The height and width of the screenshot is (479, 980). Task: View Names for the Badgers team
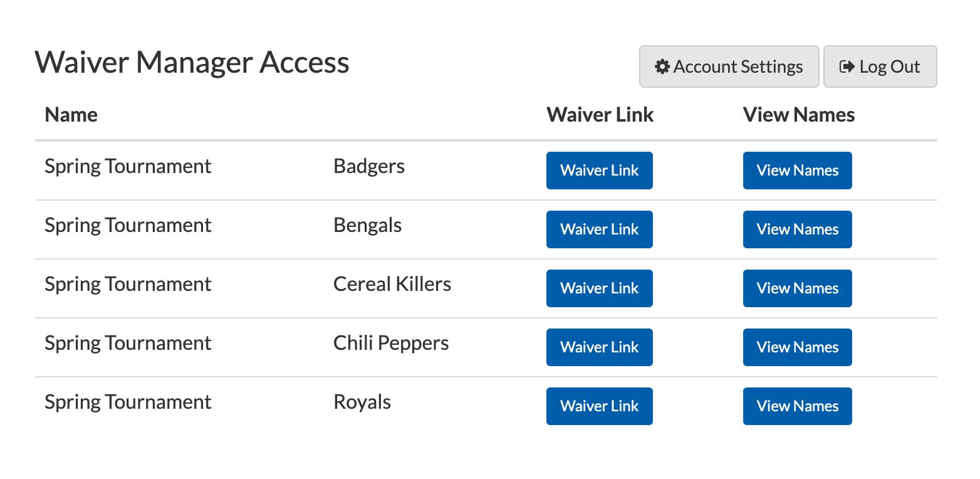click(x=797, y=170)
